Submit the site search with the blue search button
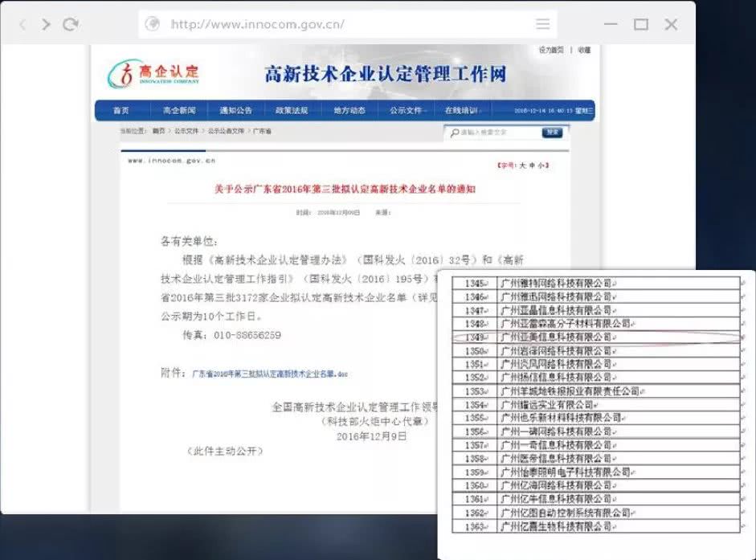The height and width of the screenshot is (560, 756). [552, 132]
